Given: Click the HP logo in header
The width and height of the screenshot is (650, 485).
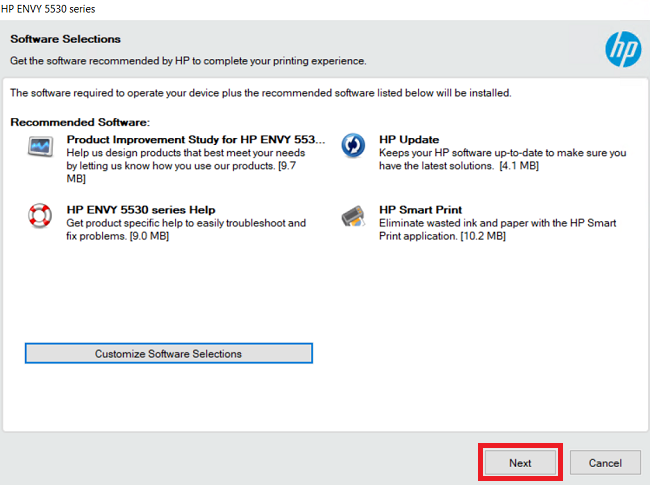Looking at the screenshot, I should pos(623,49).
